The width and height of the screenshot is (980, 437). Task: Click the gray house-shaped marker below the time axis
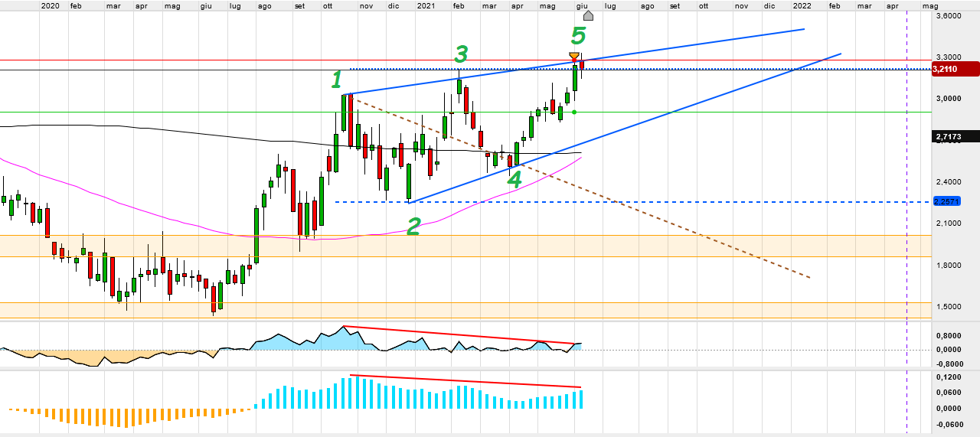tap(588, 15)
